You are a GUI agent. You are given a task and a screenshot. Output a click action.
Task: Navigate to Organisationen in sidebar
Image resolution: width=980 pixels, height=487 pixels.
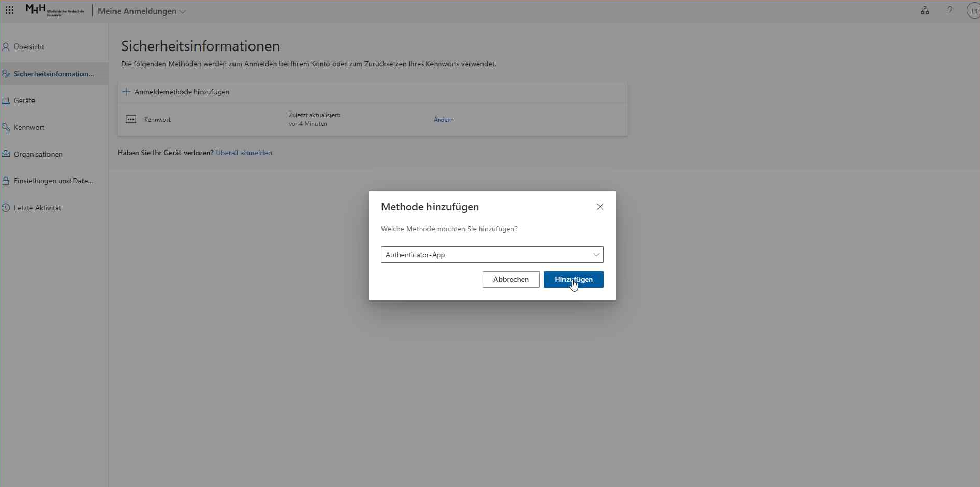pyautogui.click(x=38, y=154)
